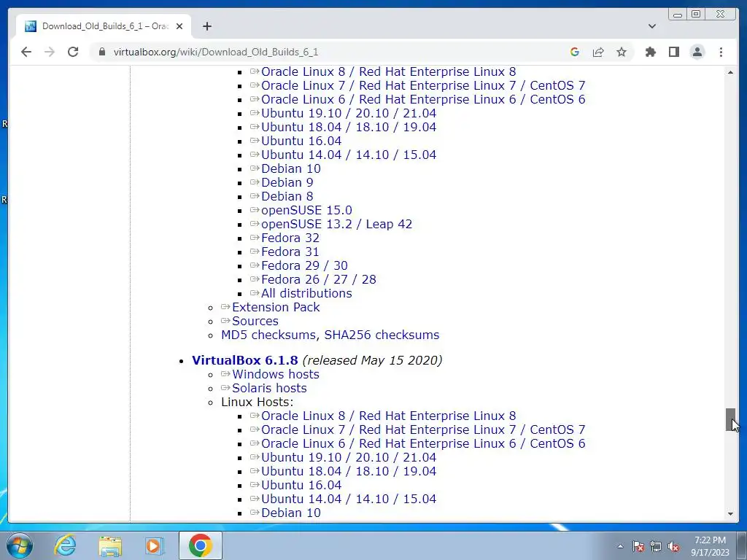Open SHA256 checksums link
The width and height of the screenshot is (747, 560).
pos(382,335)
